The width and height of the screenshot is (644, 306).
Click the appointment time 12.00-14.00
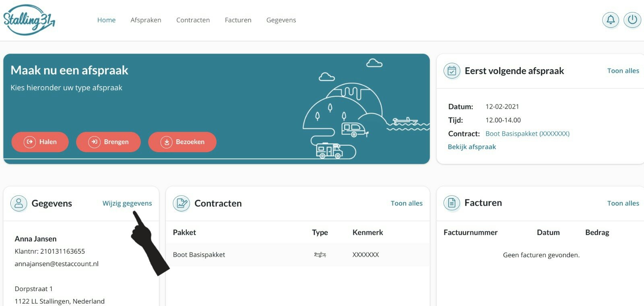coord(503,120)
